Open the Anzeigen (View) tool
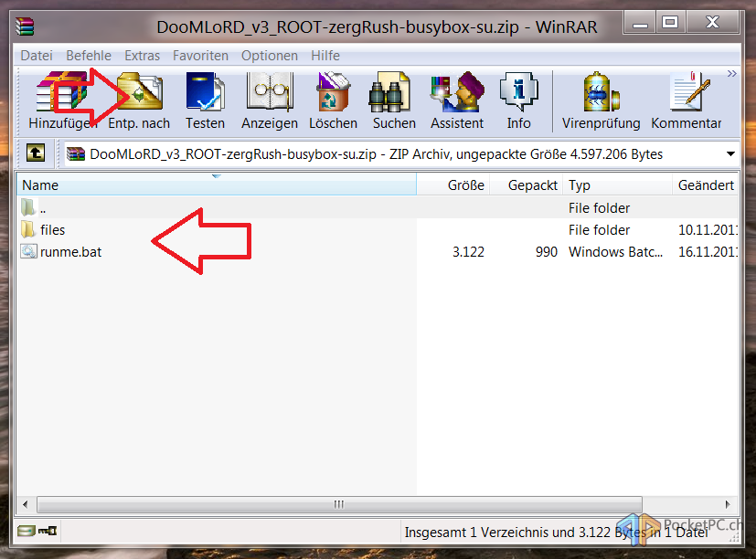Image resolution: width=756 pixels, height=559 pixels. pyautogui.click(x=269, y=100)
